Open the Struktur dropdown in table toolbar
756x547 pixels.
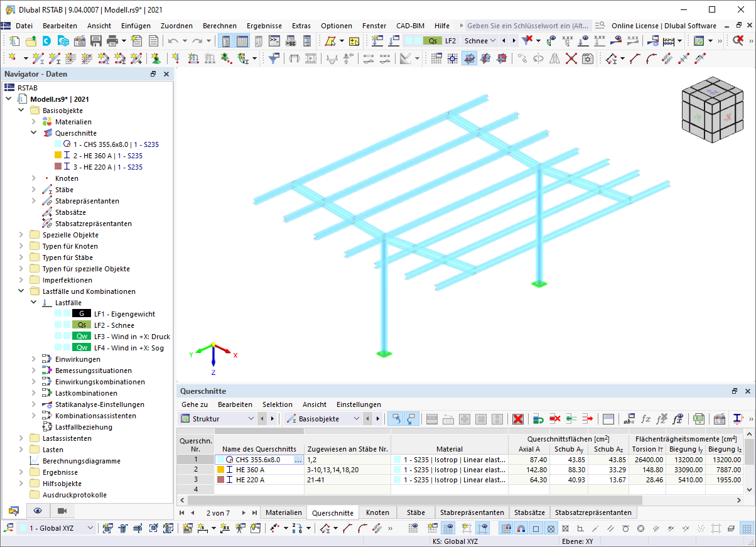(x=251, y=419)
